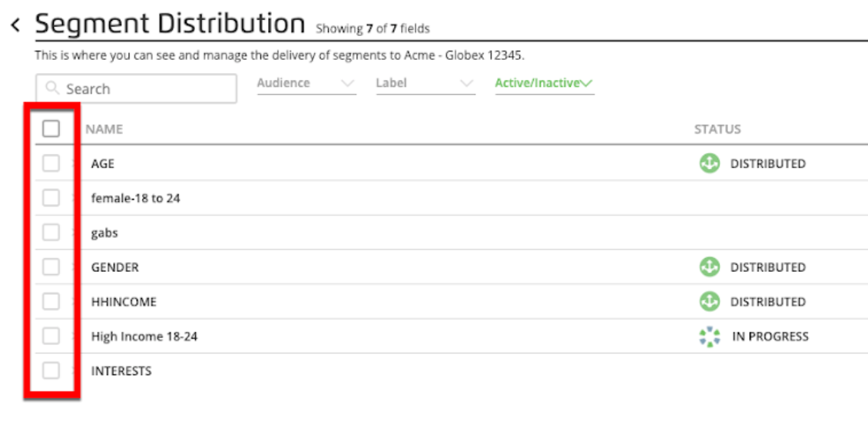Click the back arrow beside Segment Distribution
Viewport: 868px width, 427px height.
(15, 26)
